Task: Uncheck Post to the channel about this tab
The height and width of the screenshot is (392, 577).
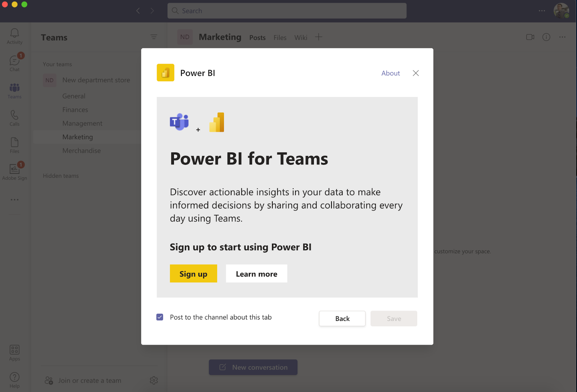Action: coord(160,317)
